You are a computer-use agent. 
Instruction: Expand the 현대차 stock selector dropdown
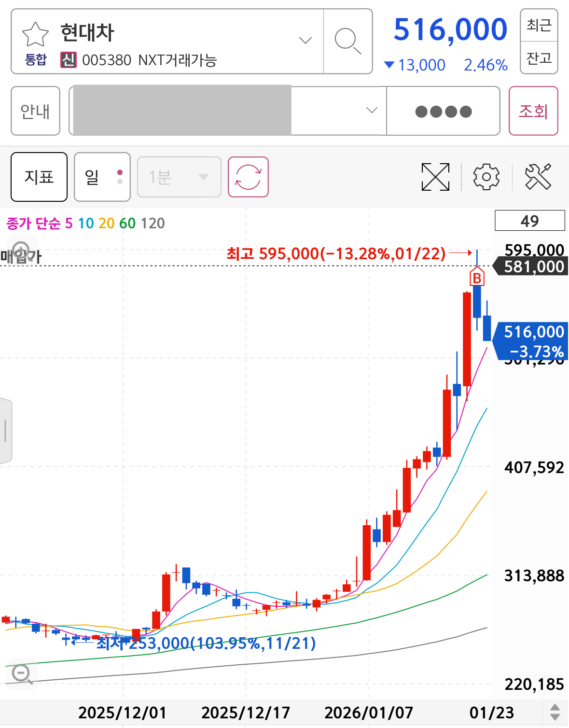click(305, 41)
